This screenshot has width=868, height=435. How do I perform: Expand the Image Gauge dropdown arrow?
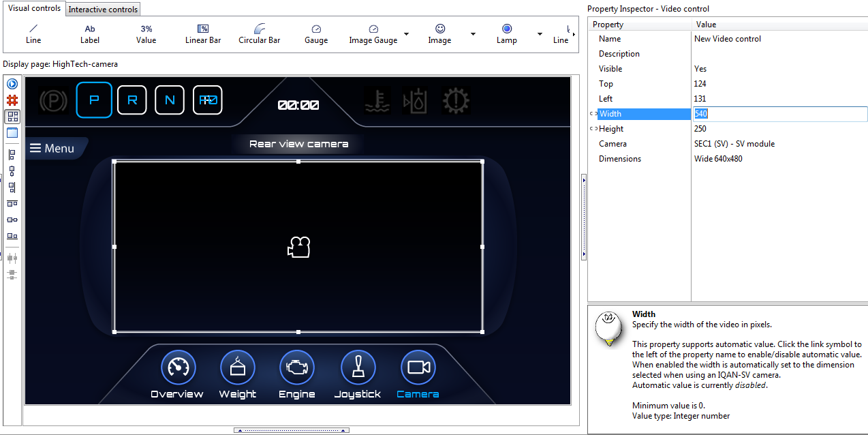click(x=407, y=34)
